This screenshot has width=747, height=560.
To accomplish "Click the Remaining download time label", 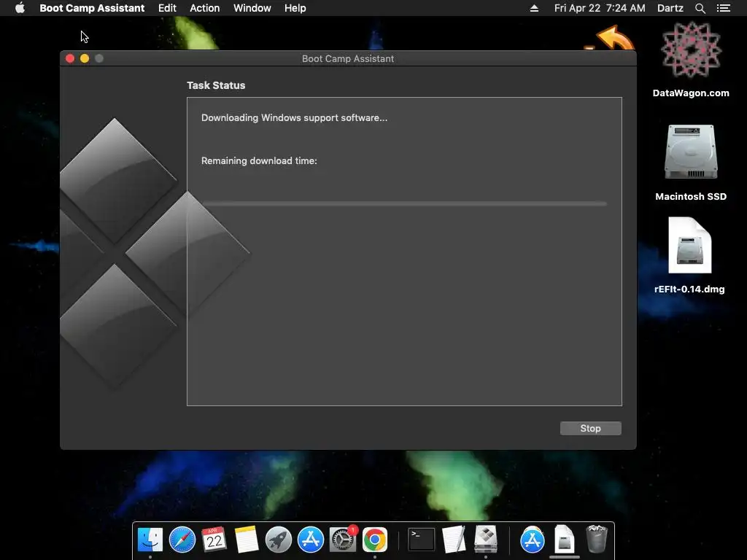I will click(x=259, y=160).
